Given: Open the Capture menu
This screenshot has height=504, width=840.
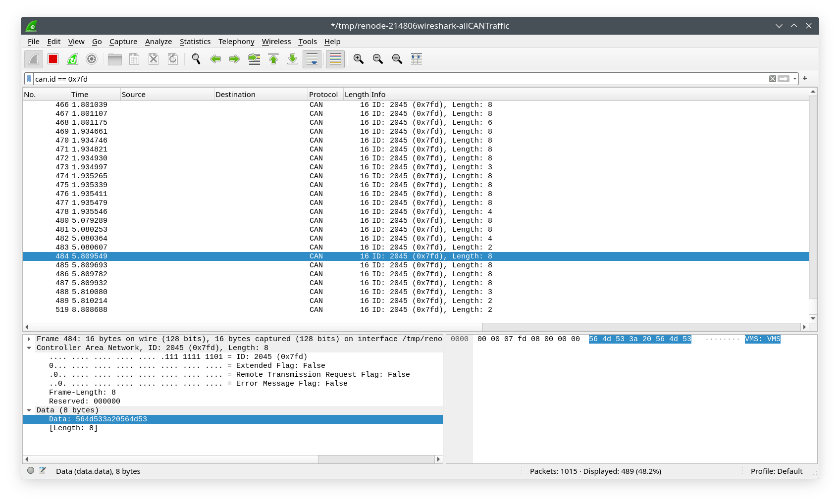Looking at the screenshot, I should coord(123,42).
